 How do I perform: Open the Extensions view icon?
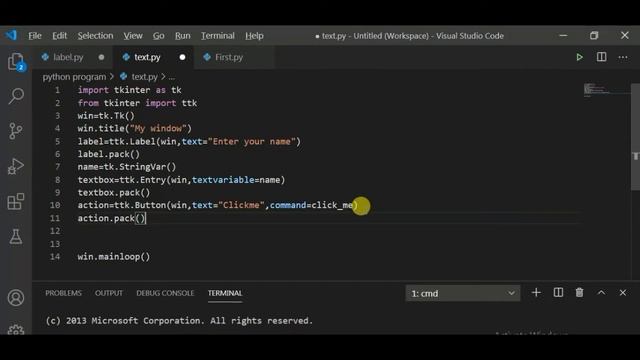(x=16, y=201)
